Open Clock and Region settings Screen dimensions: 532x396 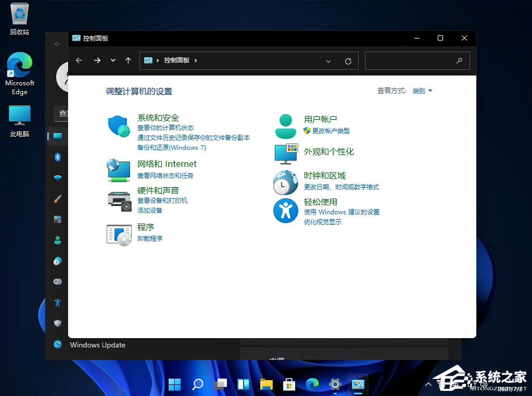tap(324, 175)
